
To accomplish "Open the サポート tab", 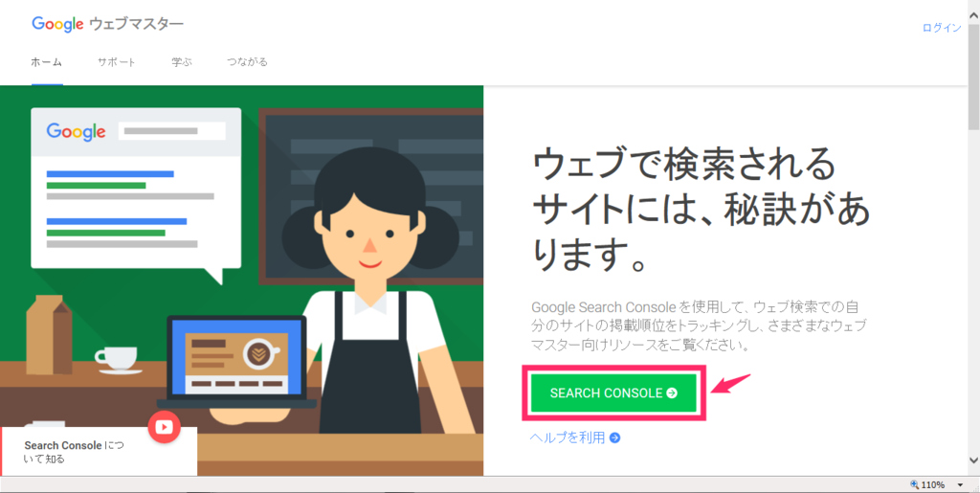I will tap(117, 62).
